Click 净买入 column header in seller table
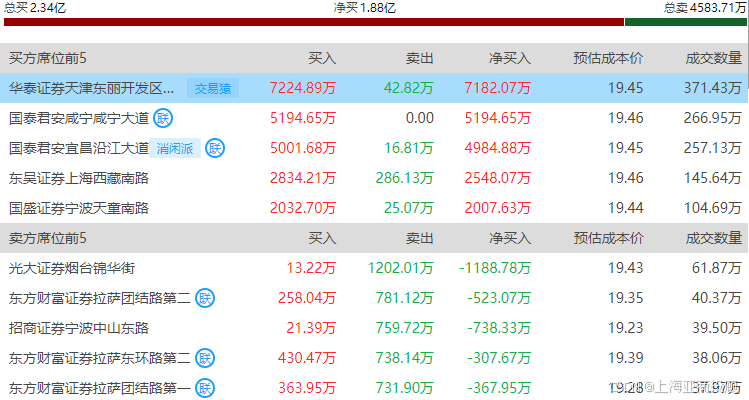Image resolution: width=749 pixels, height=400 pixels. point(510,238)
